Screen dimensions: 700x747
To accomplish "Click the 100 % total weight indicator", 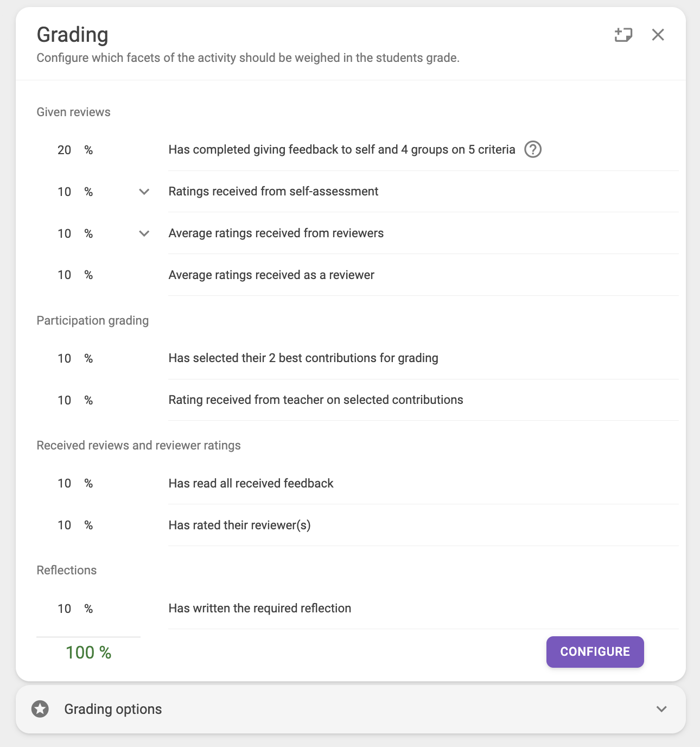I will (x=88, y=653).
